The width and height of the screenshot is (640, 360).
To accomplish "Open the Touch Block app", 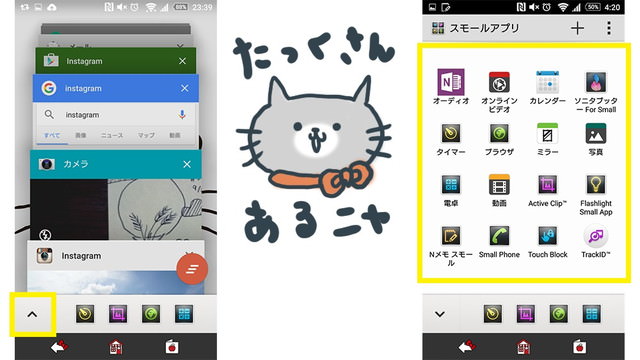I will (547, 236).
